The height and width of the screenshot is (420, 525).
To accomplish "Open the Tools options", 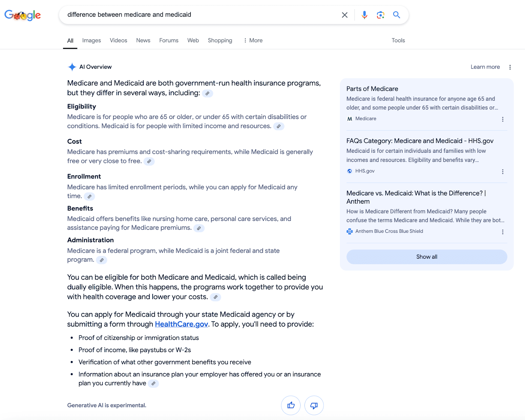I will (x=398, y=40).
